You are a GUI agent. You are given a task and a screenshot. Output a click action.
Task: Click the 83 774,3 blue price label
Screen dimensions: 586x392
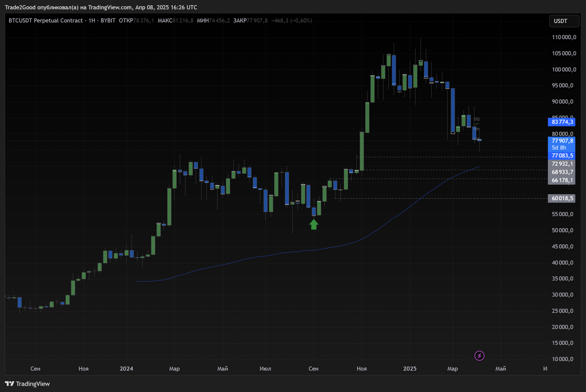tap(561, 122)
